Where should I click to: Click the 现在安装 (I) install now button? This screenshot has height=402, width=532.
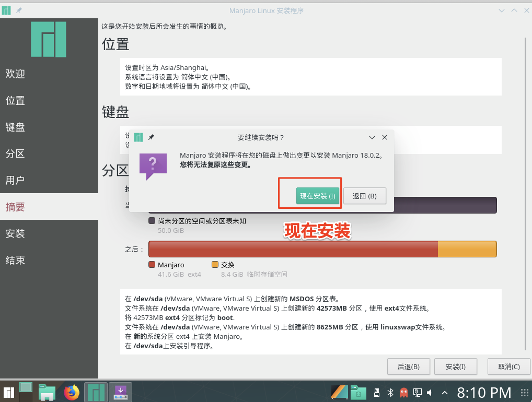point(318,196)
